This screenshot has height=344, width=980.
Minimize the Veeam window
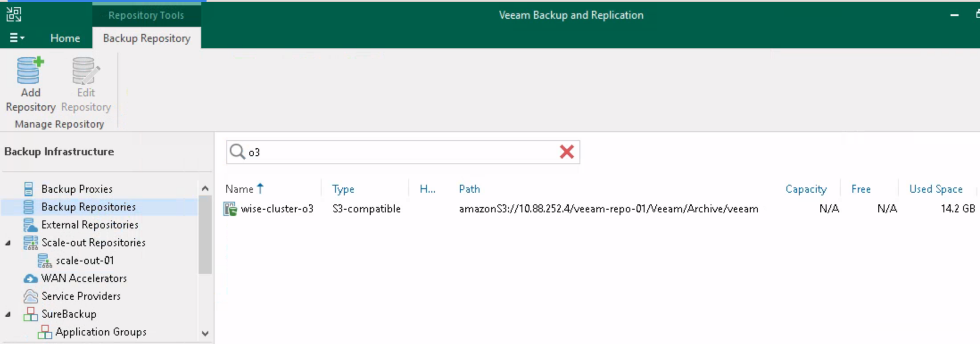(x=954, y=15)
